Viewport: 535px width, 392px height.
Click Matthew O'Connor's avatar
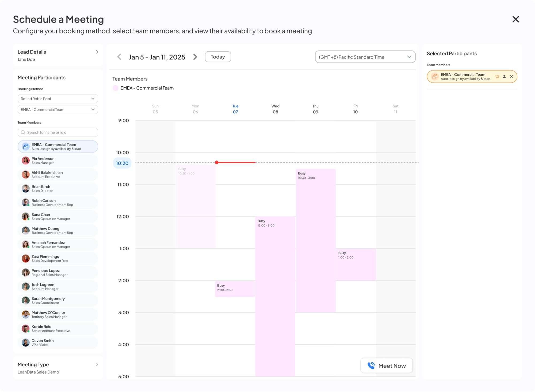pyautogui.click(x=26, y=314)
